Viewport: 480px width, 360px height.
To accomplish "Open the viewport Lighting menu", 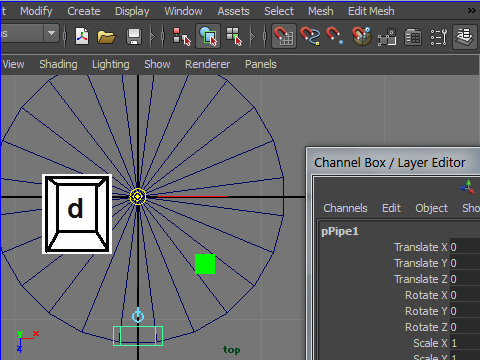I will coord(111,64).
